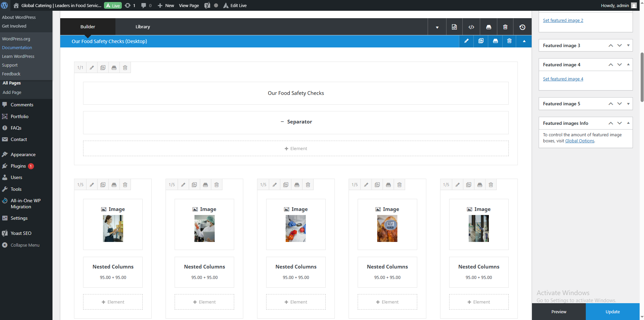Image resolution: width=644 pixels, height=320 pixels.
Task: Collapse the Featured images Info panel
Action: pos(628,123)
